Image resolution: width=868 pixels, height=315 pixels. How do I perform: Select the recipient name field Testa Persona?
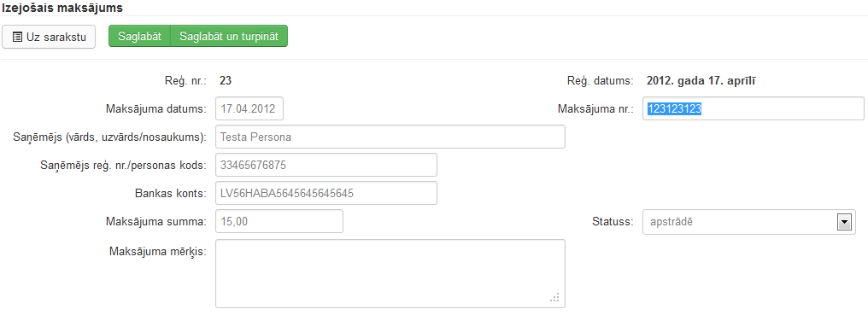pyautogui.click(x=390, y=137)
